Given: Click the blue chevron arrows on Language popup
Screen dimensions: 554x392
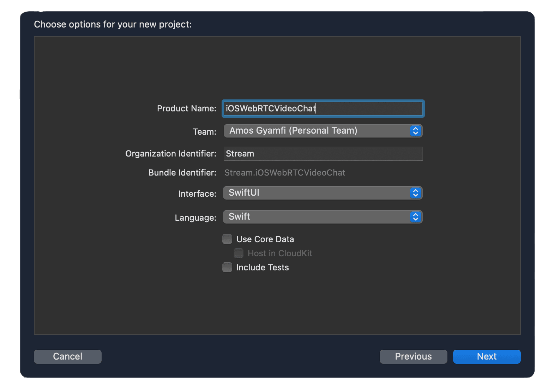Looking at the screenshot, I should coord(416,217).
